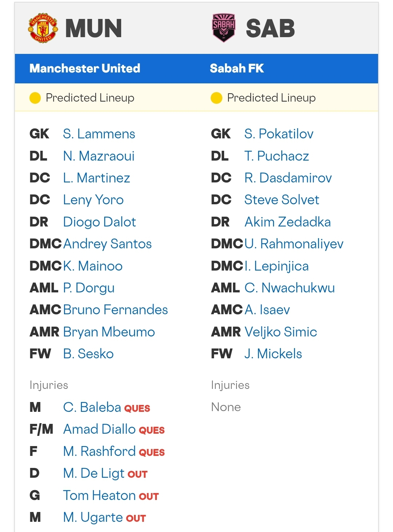Screen dimensions: 393x532
Task: Open S. Pokatilov goalkeeper link
Action: click(279, 134)
